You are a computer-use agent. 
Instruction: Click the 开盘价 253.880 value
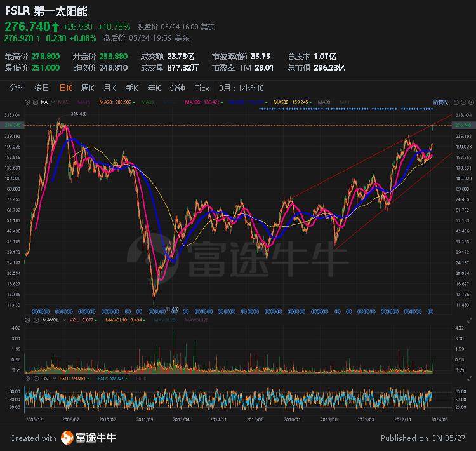click(114, 57)
